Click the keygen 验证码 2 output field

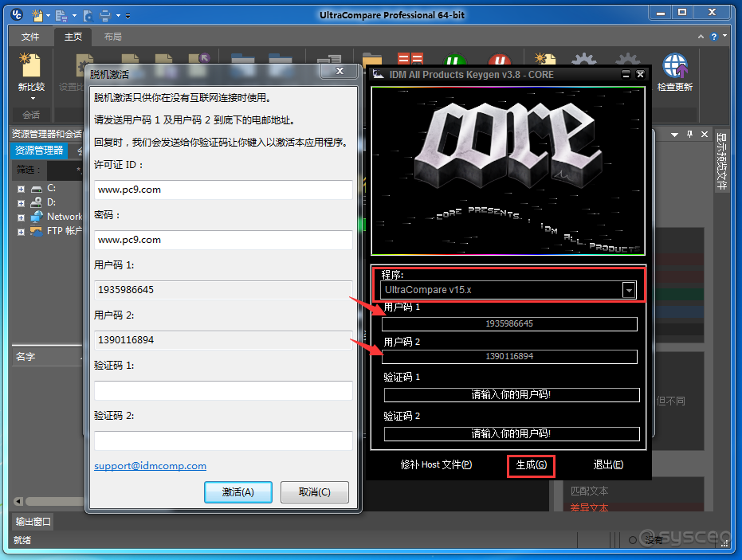click(512, 433)
